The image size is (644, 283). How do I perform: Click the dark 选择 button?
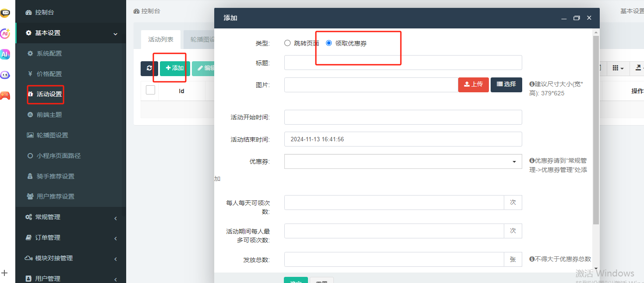(506, 84)
